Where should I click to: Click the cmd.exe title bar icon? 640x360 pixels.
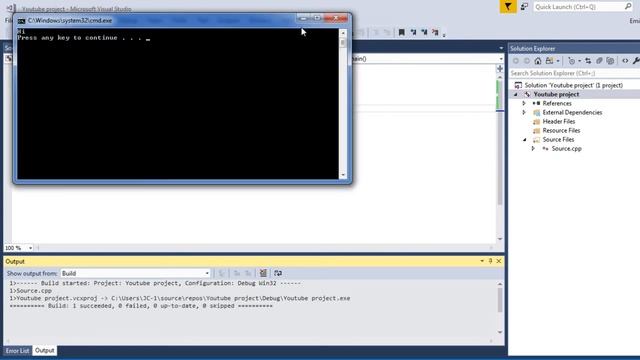point(21,20)
